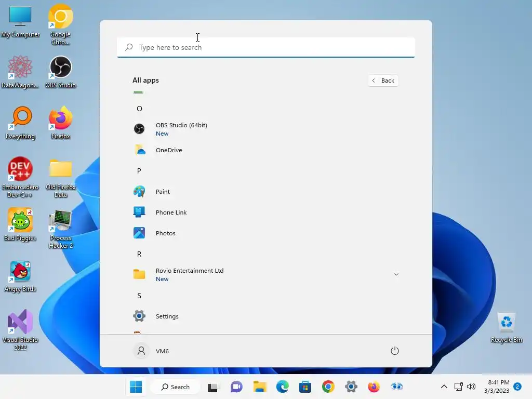Open Settings from the All apps list
This screenshot has height=399, width=532.
(265, 316)
